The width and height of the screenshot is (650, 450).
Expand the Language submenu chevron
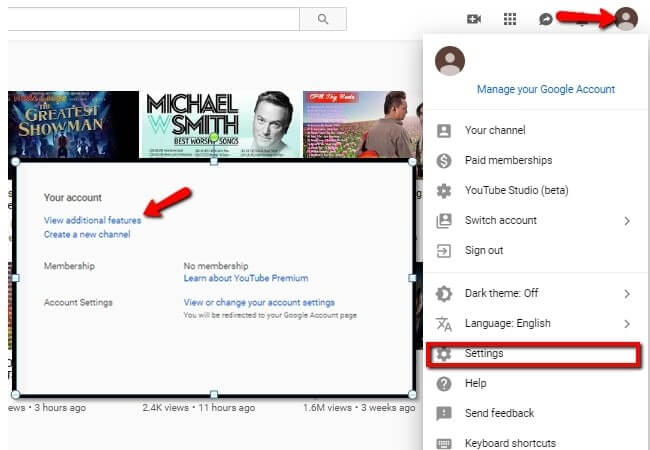627,324
